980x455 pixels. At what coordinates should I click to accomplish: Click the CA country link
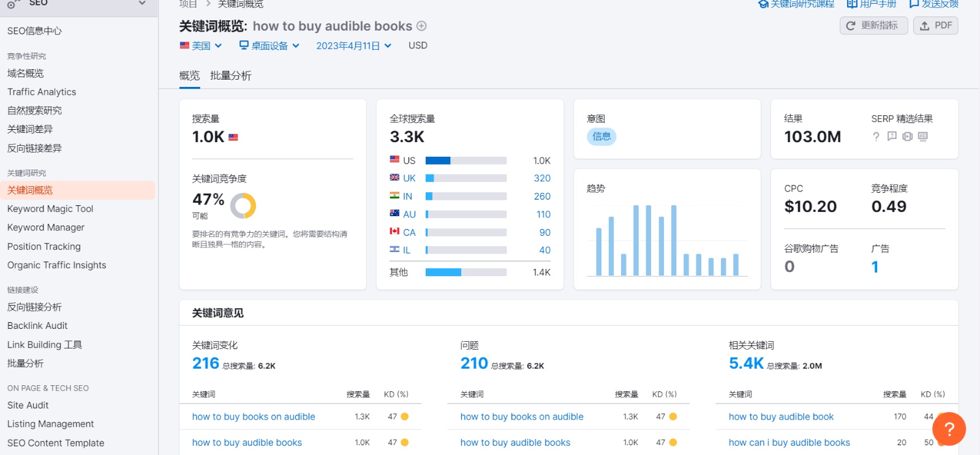point(409,232)
